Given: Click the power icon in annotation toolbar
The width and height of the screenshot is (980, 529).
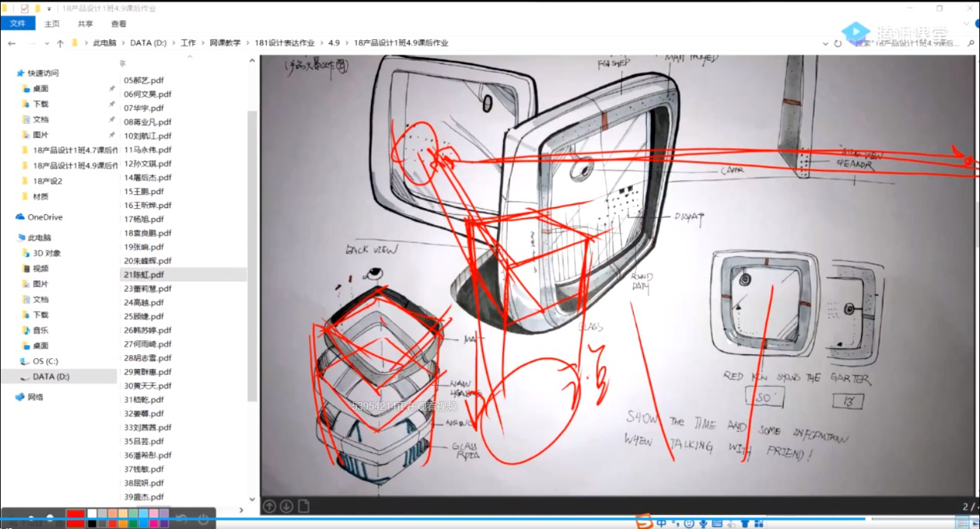Looking at the screenshot, I should [203, 518].
